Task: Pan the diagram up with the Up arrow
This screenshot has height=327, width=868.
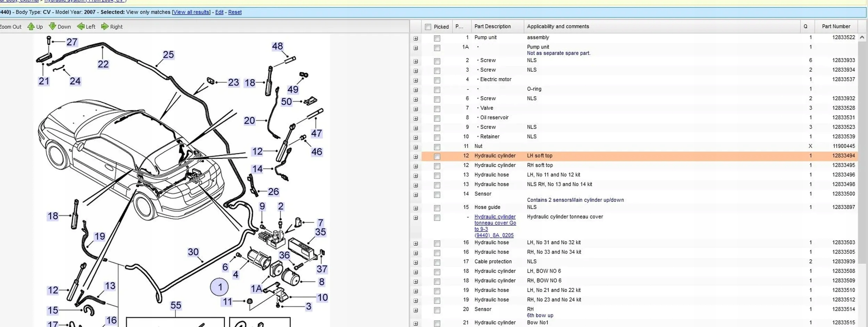Action: pyautogui.click(x=35, y=27)
